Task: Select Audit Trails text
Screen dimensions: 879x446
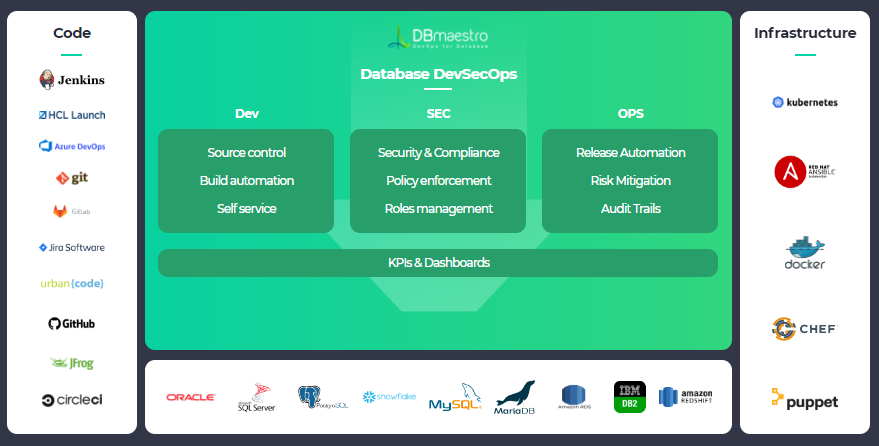Action: tap(631, 208)
